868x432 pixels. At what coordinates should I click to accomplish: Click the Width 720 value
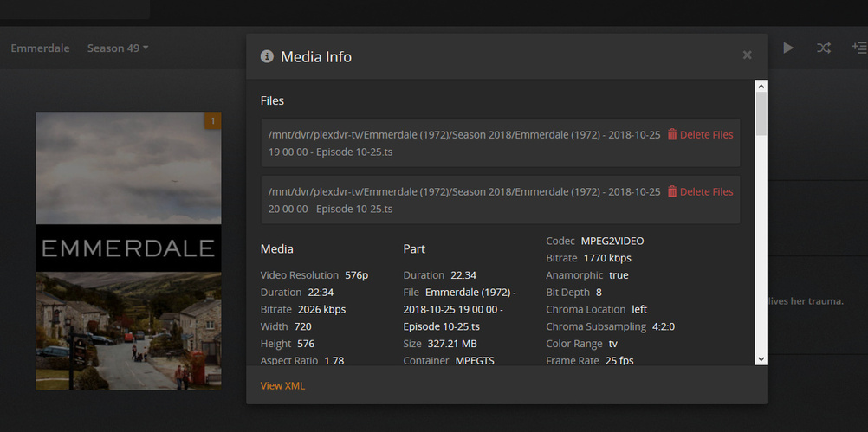pyautogui.click(x=302, y=326)
